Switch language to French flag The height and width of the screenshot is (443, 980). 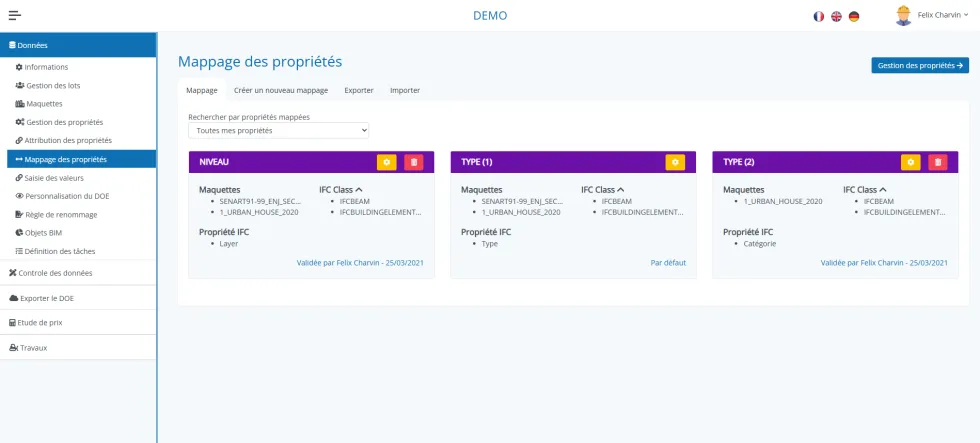pos(819,16)
